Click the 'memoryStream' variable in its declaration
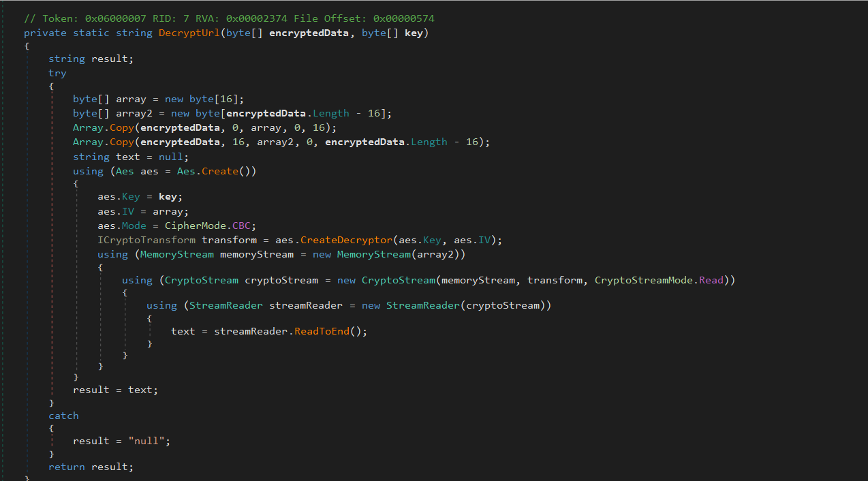 (x=257, y=254)
